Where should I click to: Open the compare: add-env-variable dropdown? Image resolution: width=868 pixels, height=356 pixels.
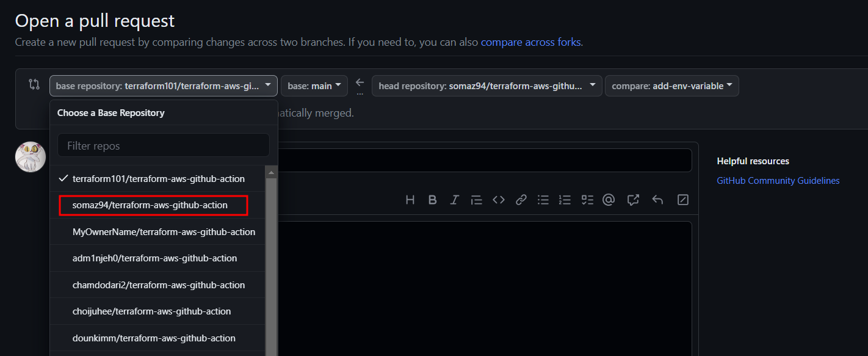tap(672, 86)
